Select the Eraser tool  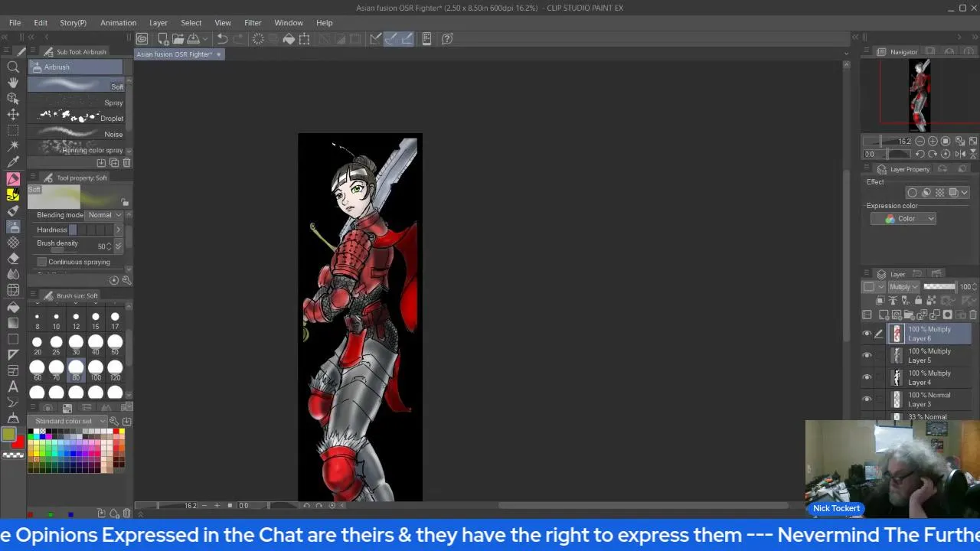tap(13, 259)
